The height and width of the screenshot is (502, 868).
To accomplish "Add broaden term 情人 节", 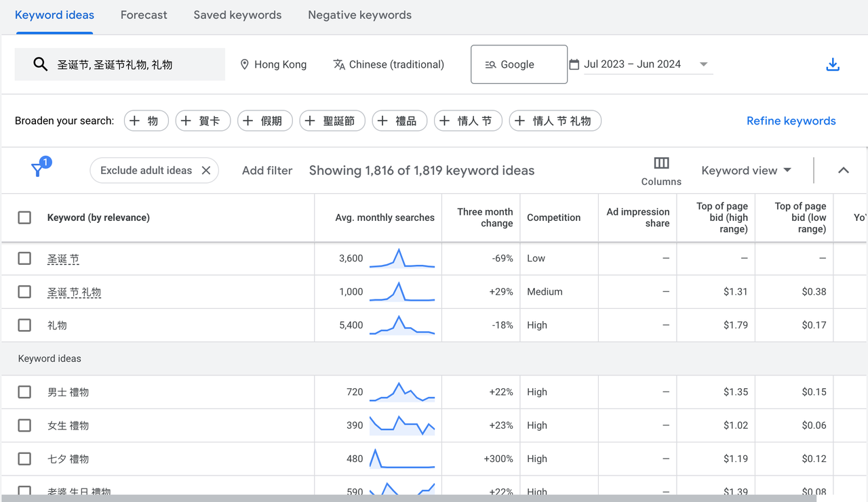I will point(468,121).
